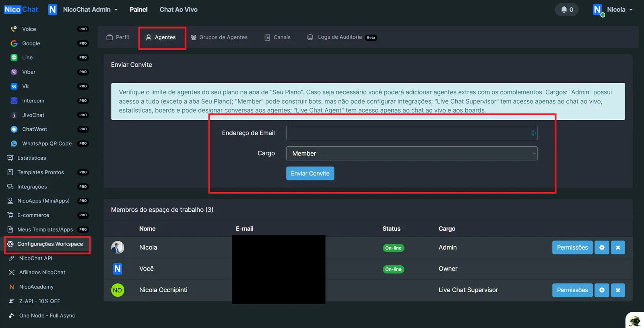Open the Logs de Auditoria tab
644x328 pixels.
(x=342, y=37)
